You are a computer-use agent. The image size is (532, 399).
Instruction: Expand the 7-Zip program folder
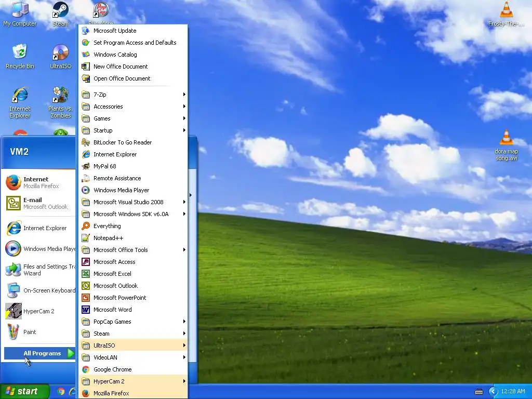click(x=133, y=95)
